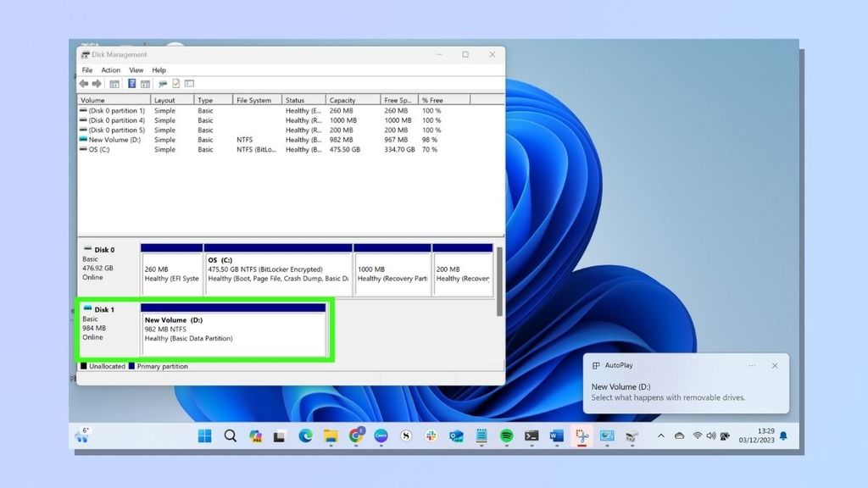Launch Windows Terminal from the taskbar
This screenshot has height=488, width=868.
[x=531, y=436]
